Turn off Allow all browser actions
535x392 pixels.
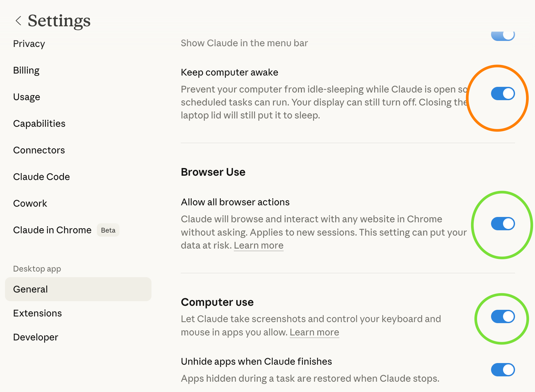click(503, 224)
